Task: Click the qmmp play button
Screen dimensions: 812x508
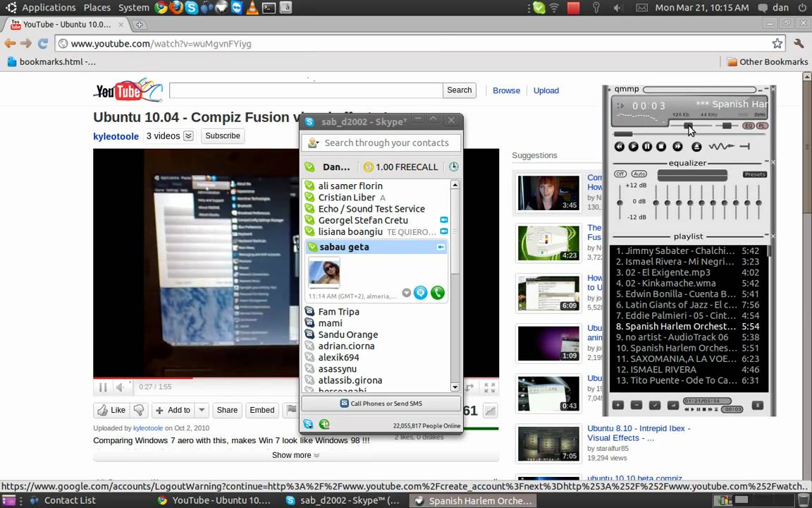Action: 633,147
